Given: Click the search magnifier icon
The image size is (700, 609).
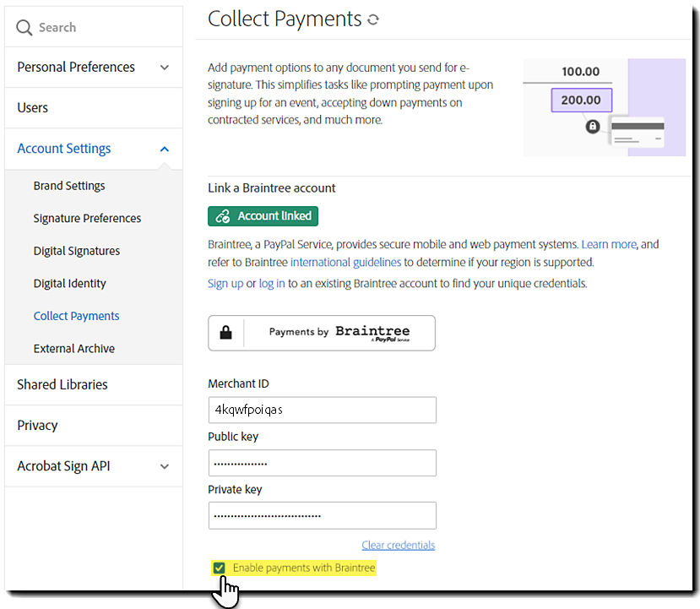Looking at the screenshot, I should 24,28.
